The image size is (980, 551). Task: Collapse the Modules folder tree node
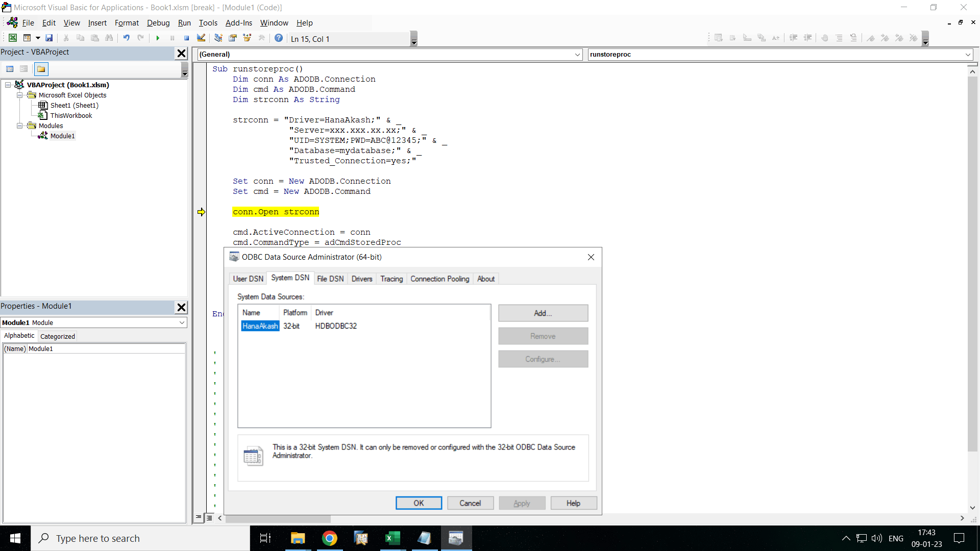tap(20, 126)
